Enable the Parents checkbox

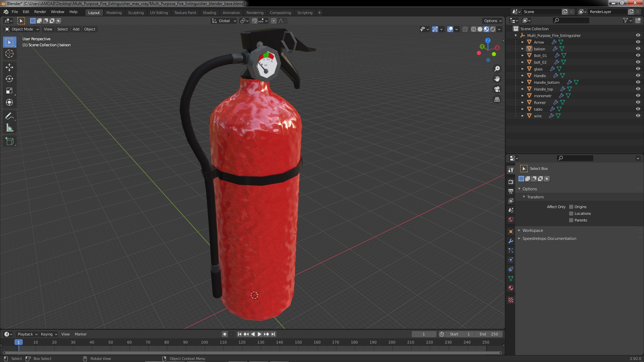tap(571, 220)
